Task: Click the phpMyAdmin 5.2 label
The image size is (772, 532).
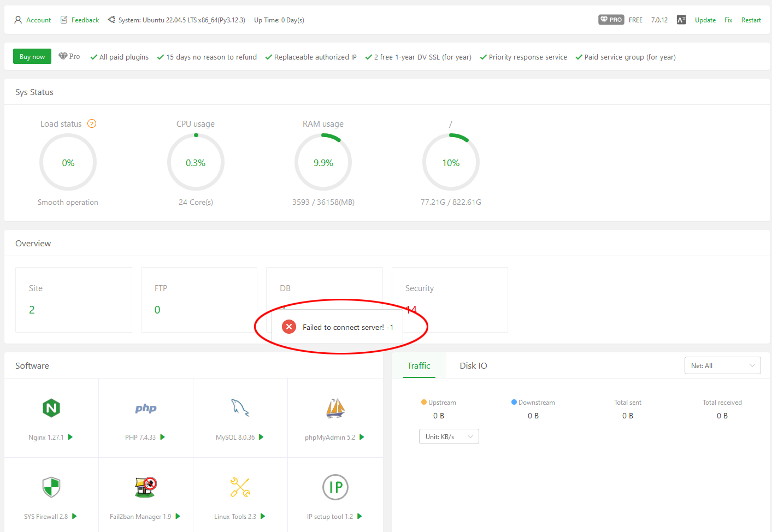Action: click(x=330, y=438)
